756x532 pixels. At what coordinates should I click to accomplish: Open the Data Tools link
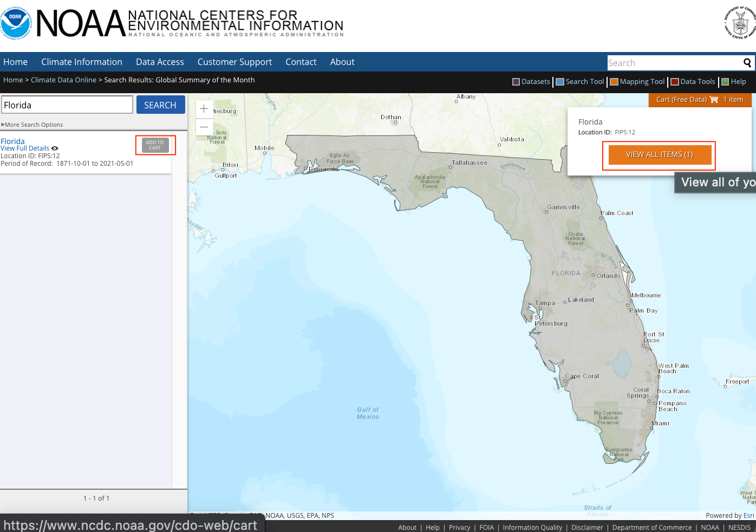click(698, 82)
